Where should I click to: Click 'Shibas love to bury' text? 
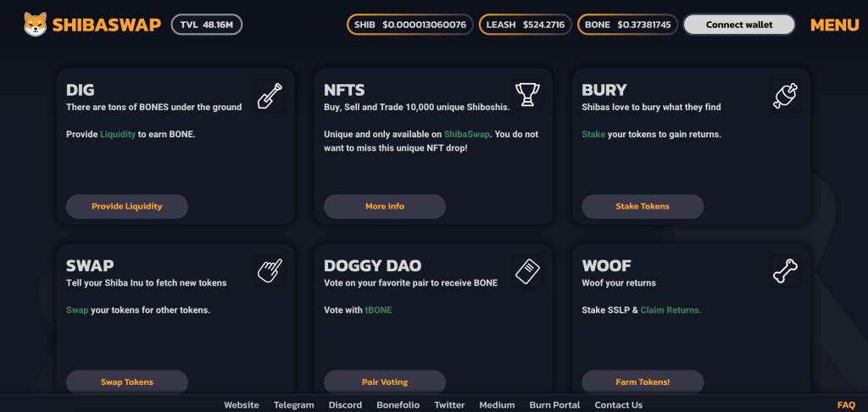[652, 107]
